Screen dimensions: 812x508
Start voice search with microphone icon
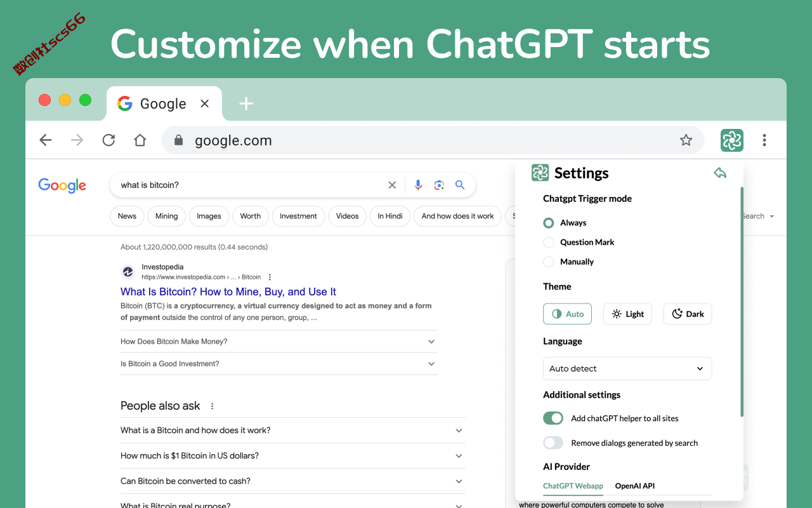coord(418,185)
